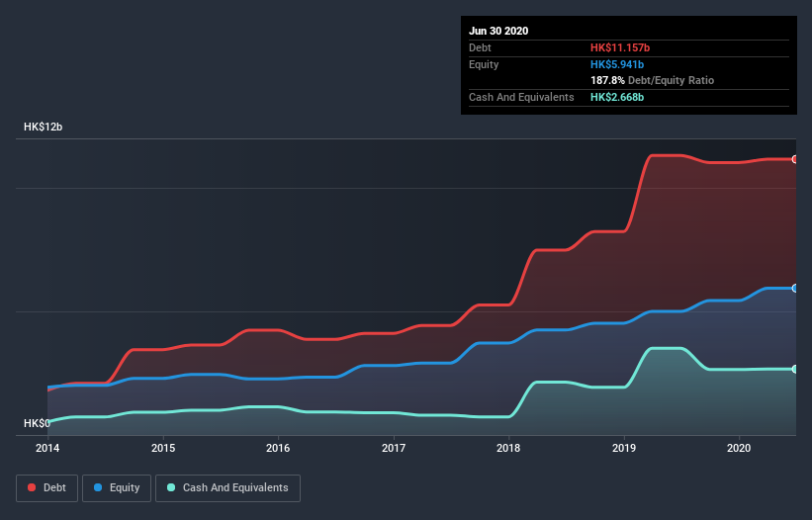Toggle the Equity legend button
Image resolution: width=812 pixels, height=520 pixels.
coord(117,488)
